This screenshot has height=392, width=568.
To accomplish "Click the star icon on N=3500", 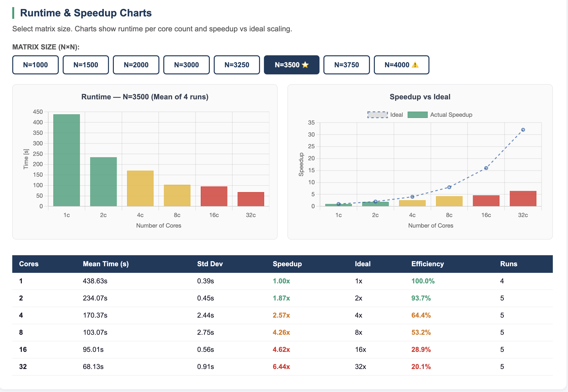I will pos(305,65).
